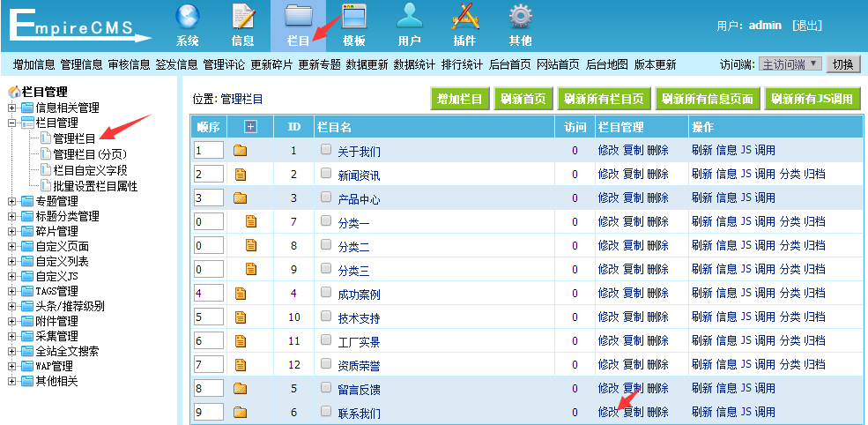868x425 pixels.
Task: Check the 关于我们 checkbox
Action: [x=326, y=150]
